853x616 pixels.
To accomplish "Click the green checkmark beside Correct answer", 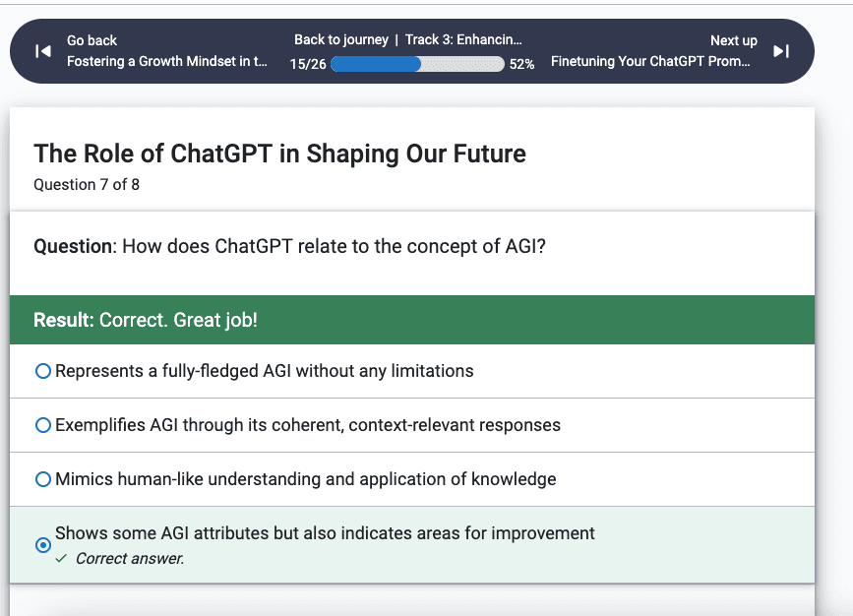I will pos(61,558).
